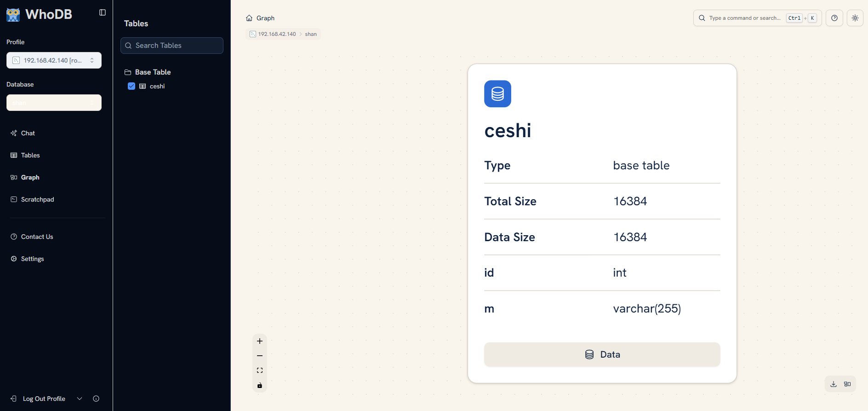The image size is (868, 411).
Task: Click the Settings gear icon
Action: coord(14,259)
